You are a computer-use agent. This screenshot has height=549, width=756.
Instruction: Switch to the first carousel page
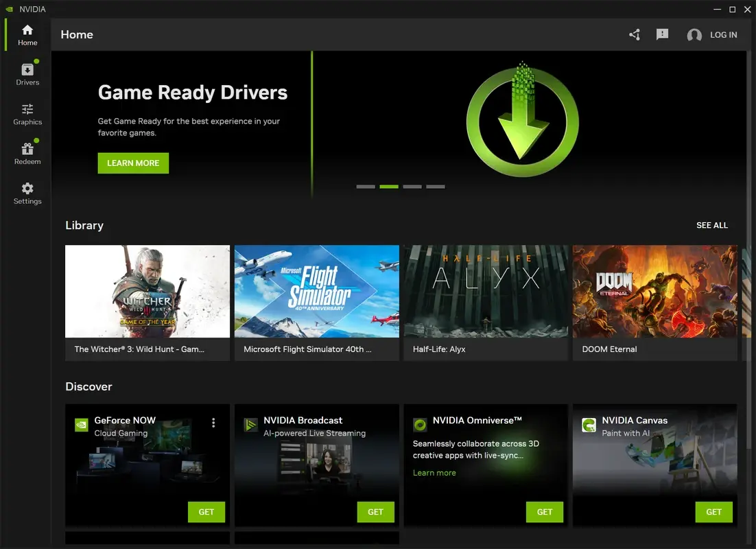pyautogui.click(x=366, y=186)
